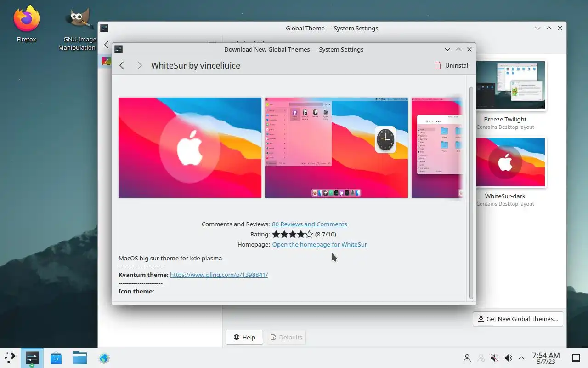Viewport: 588px width, 368px height.
Task: Open Discover software center from taskbar
Action: [56, 358]
